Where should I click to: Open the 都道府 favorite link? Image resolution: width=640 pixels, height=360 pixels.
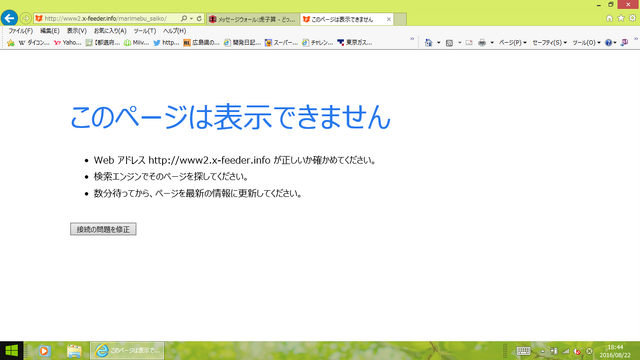[x=102, y=42]
